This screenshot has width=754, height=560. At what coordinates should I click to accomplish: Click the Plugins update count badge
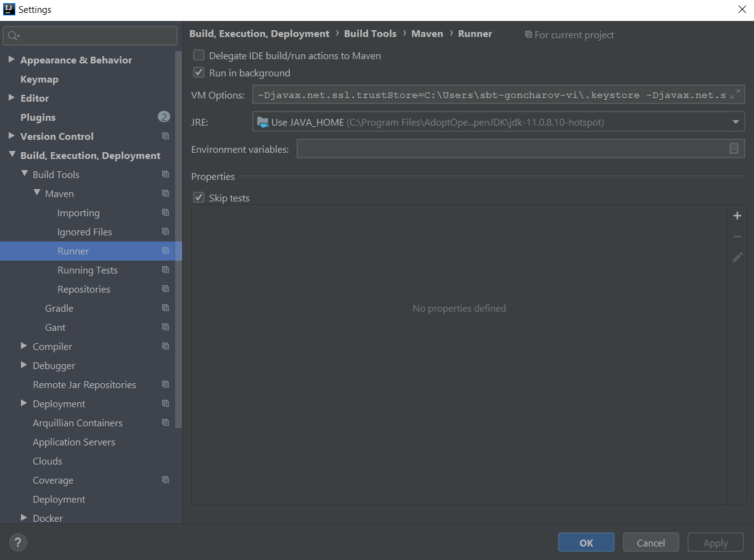163,117
